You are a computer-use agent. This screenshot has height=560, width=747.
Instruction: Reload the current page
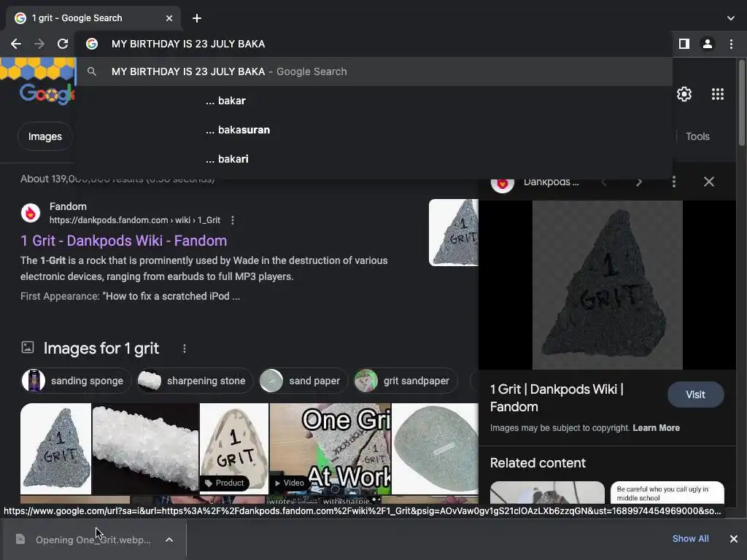[x=63, y=44]
